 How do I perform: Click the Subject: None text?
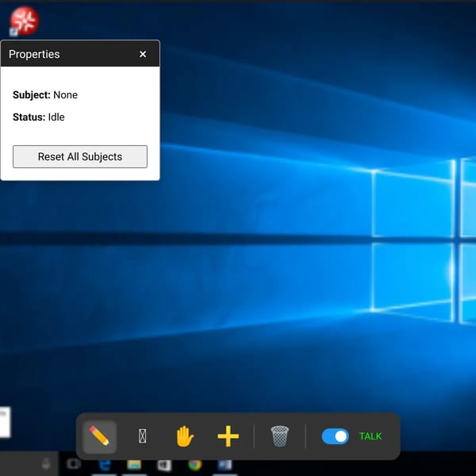(x=45, y=94)
